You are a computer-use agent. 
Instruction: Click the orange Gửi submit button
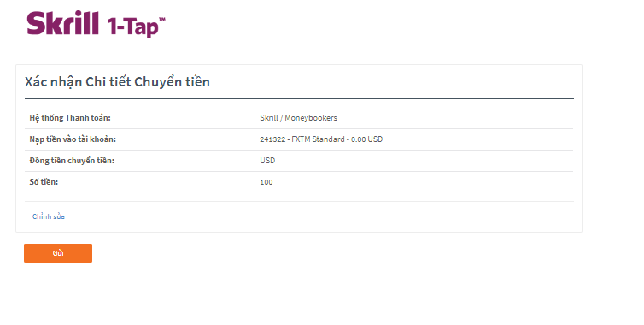(x=58, y=253)
